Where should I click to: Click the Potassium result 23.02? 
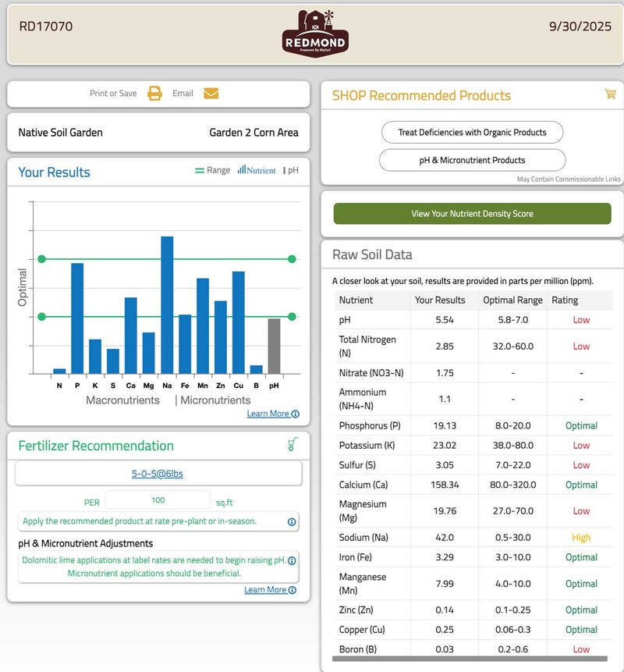coord(445,446)
